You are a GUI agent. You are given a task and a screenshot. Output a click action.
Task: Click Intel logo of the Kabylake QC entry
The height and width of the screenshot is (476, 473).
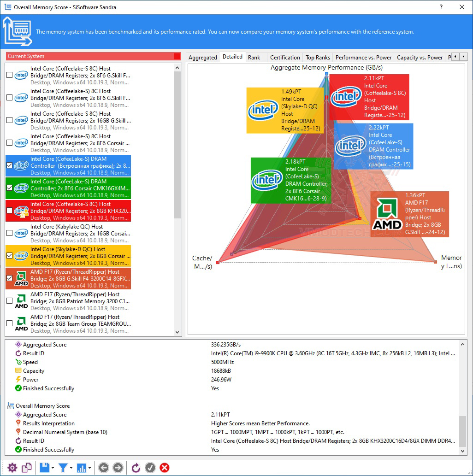21,233
